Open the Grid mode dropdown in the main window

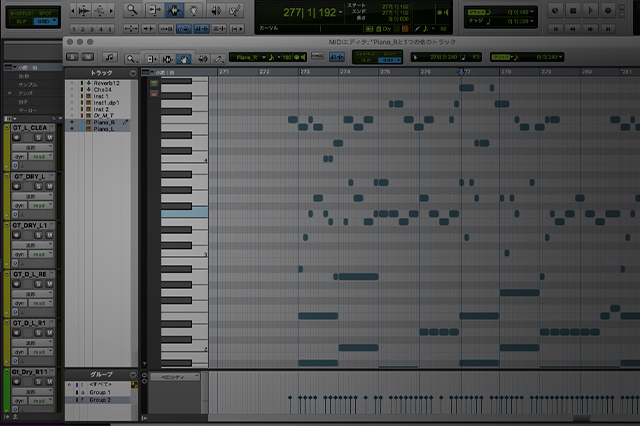point(55,21)
